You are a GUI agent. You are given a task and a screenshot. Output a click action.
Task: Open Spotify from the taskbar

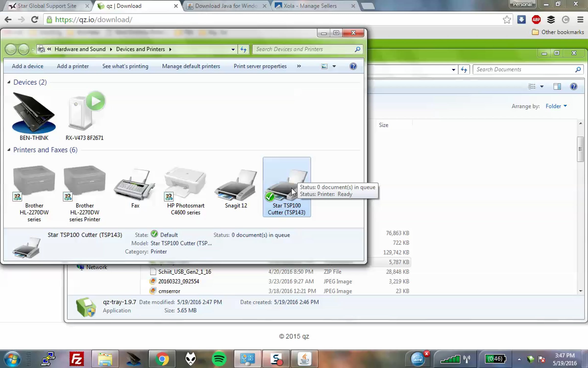pyautogui.click(x=219, y=359)
